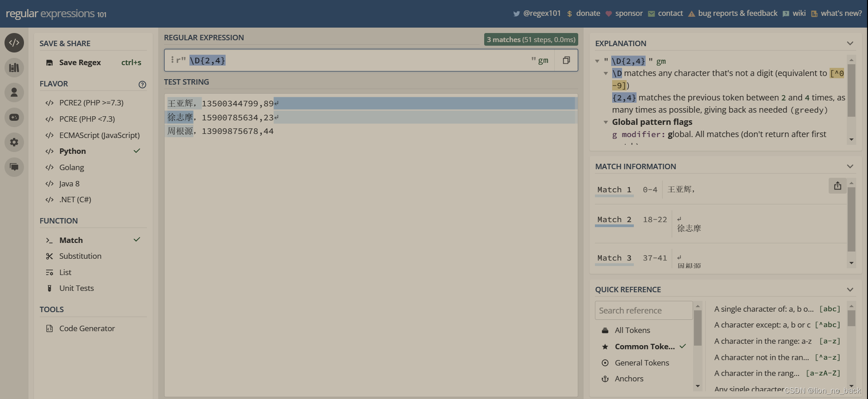This screenshot has height=399, width=868.
Task: Click the Unit Tests flask icon
Action: click(x=49, y=289)
